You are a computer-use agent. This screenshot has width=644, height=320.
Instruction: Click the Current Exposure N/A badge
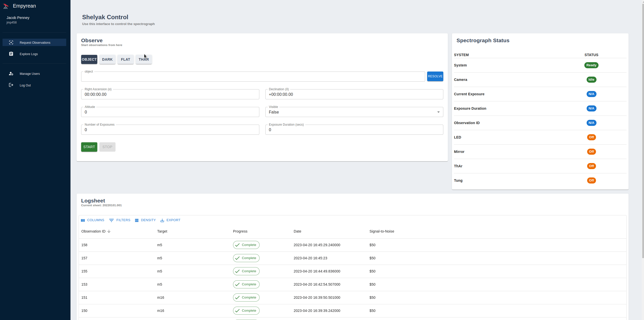(591, 94)
